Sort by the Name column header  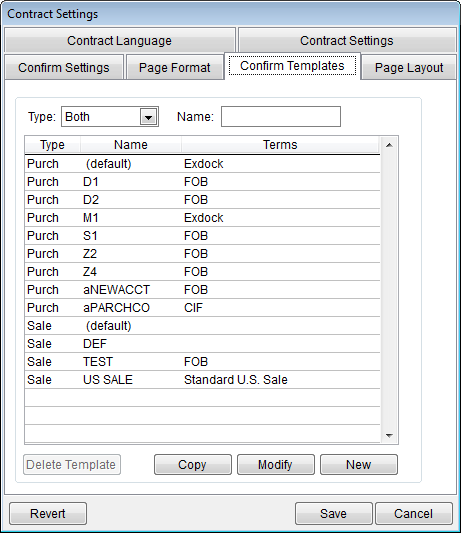coord(131,145)
